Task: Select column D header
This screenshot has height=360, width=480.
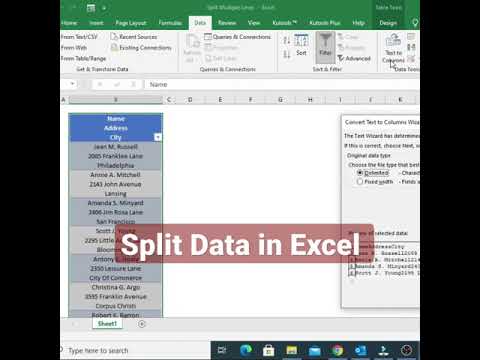Action: click(x=190, y=99)
